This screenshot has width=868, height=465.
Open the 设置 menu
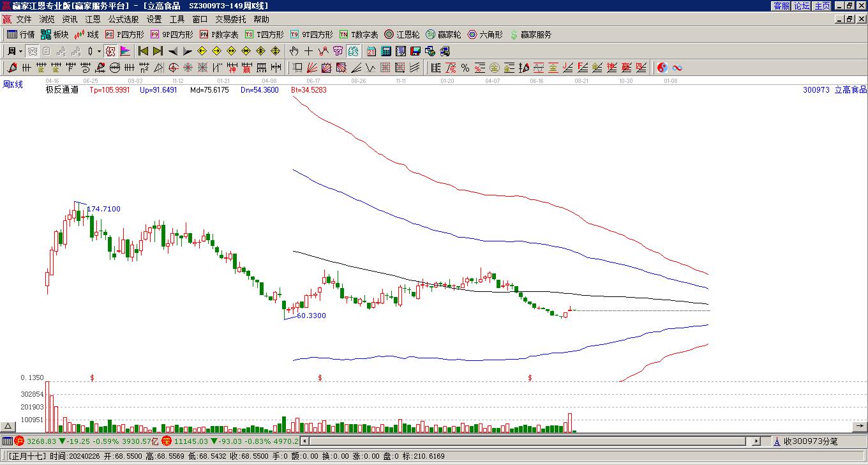point(154,19)
